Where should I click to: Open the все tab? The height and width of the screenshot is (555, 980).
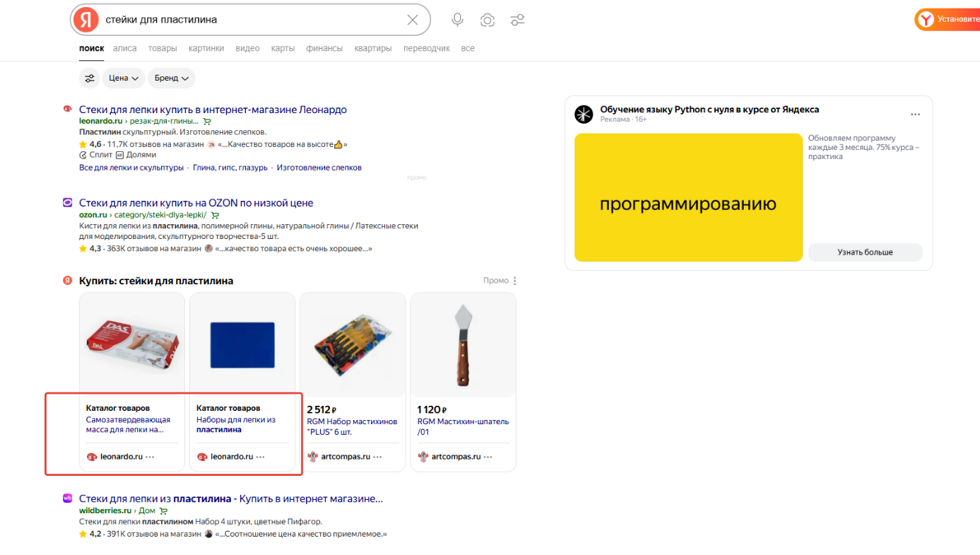[x=468, y=48]
